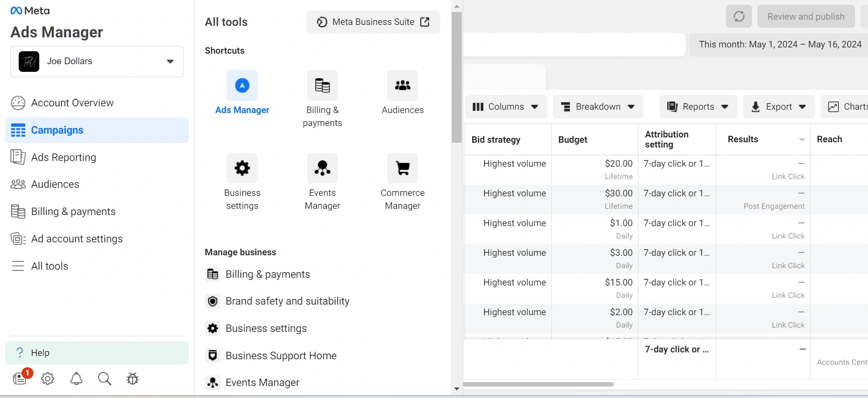Open the Business settings gear shortcut
Viewport: 868px width, 398px height.
coord(242,168)
